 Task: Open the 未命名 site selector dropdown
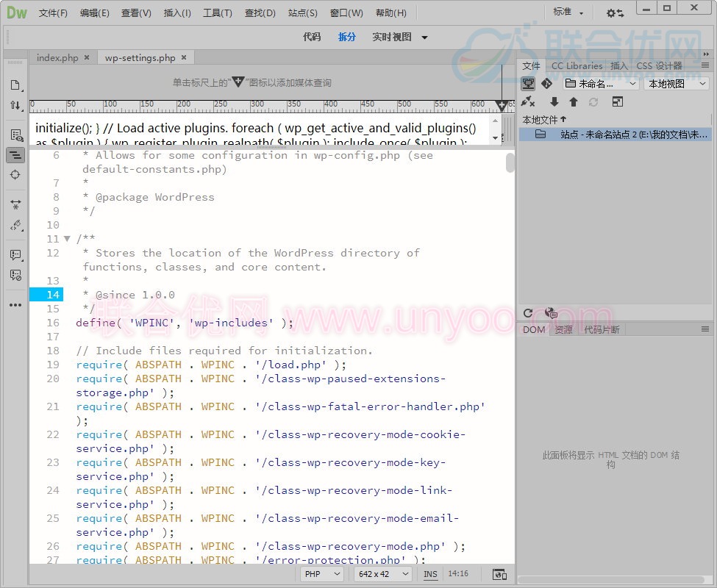[600, 84]
